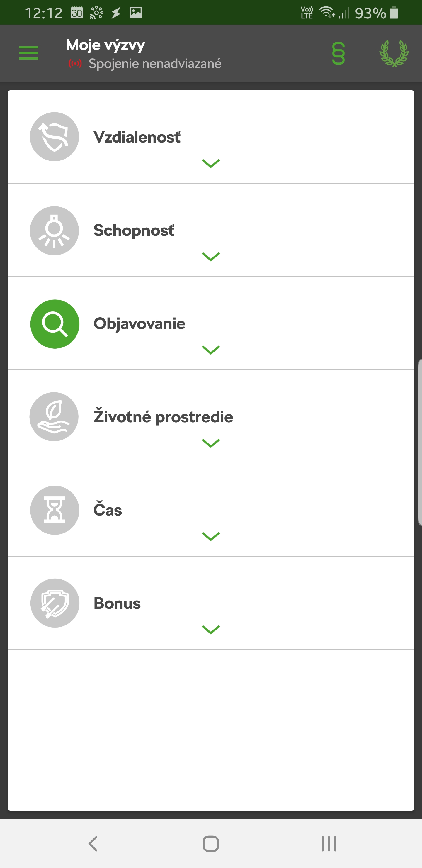Tap the Schopnosť light bulb icon

pyautogui.click(x=55, y=231)
